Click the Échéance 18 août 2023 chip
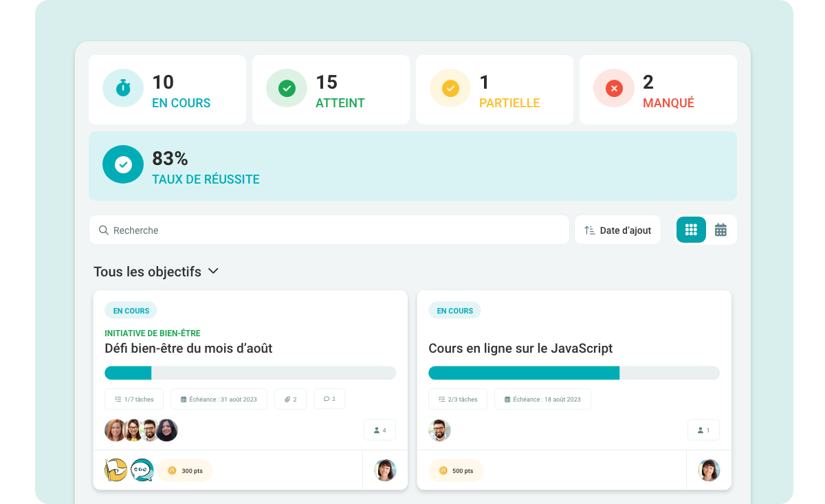The width and height of the screenshot is (825, 504). point(542,399)
